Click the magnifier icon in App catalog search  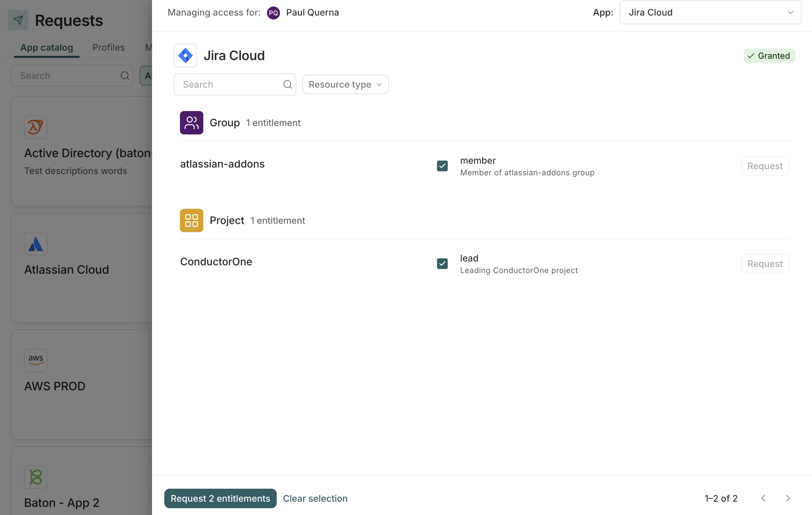[x=125, y=76]
